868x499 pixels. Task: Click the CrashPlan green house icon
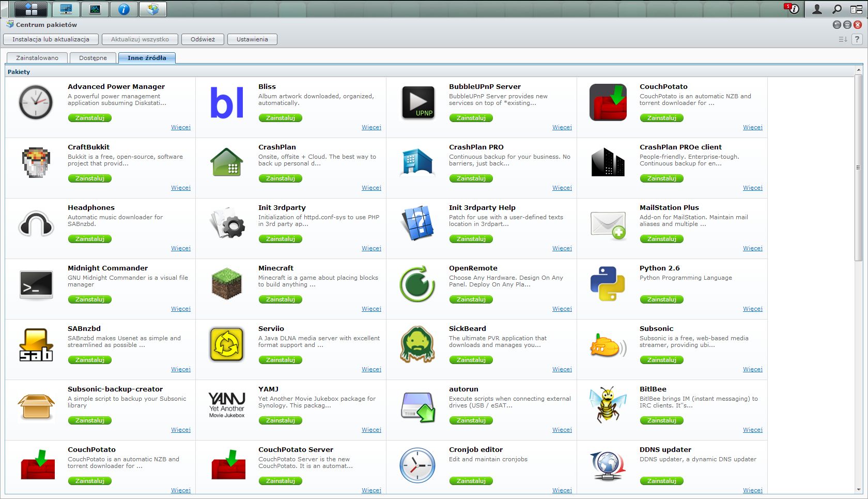(227, 162)
